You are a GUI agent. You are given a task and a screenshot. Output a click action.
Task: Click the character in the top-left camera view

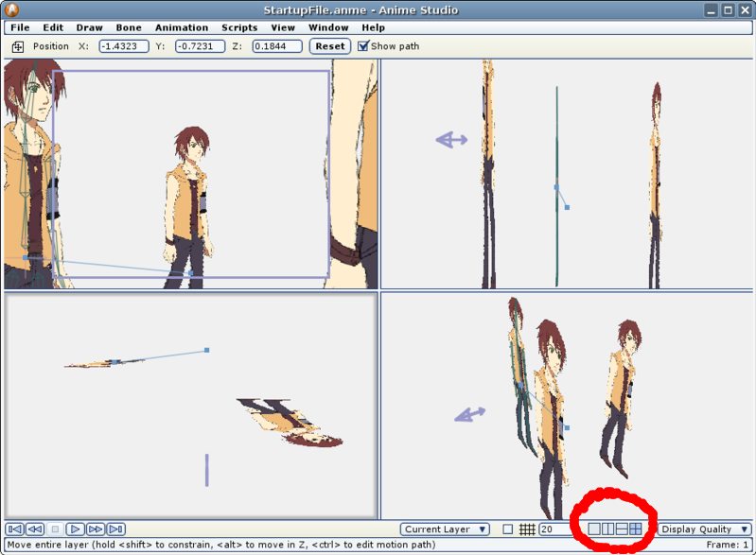[x=189, y=207]
